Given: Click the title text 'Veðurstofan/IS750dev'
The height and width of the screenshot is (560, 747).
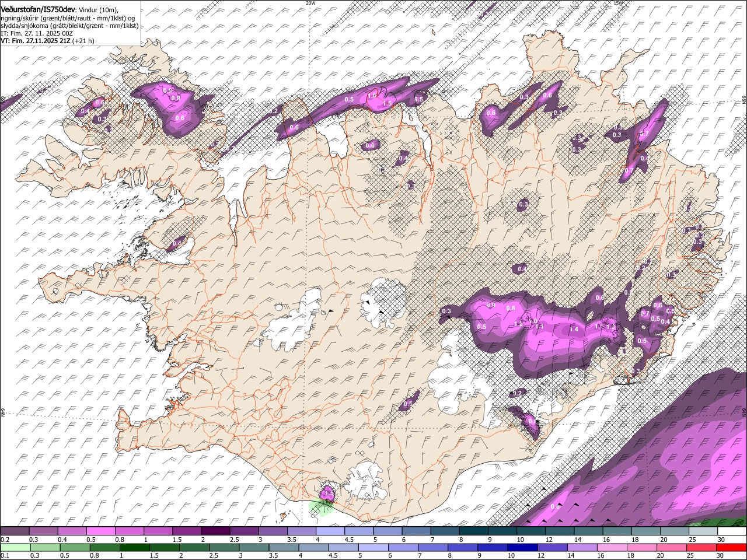Looking at the screenshot, I should pos(38,9).
